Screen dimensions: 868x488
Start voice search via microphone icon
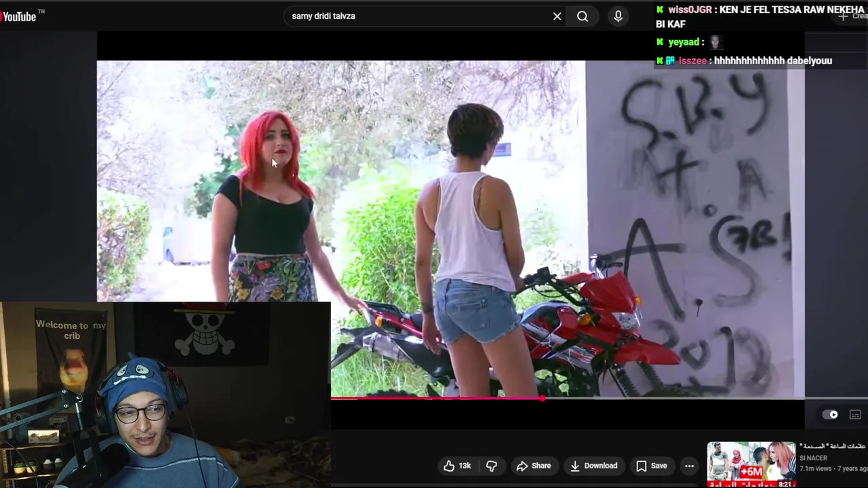[x=618, y=16]
